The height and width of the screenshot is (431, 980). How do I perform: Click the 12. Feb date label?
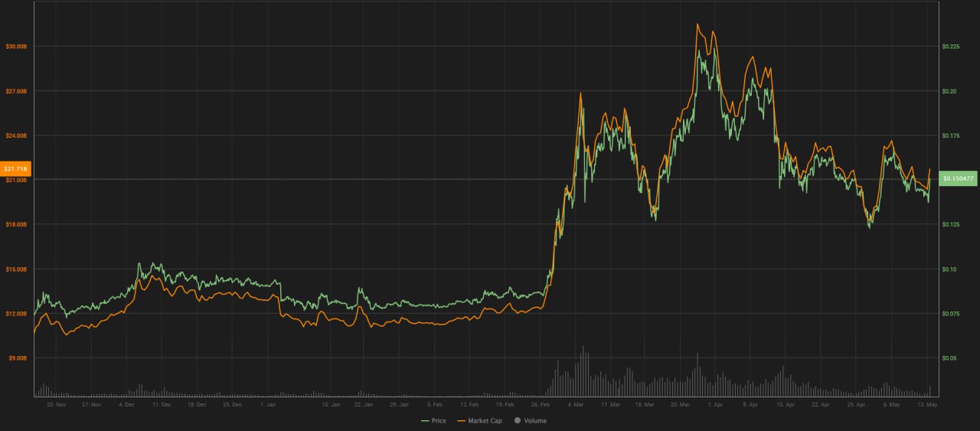coord(469,403)
